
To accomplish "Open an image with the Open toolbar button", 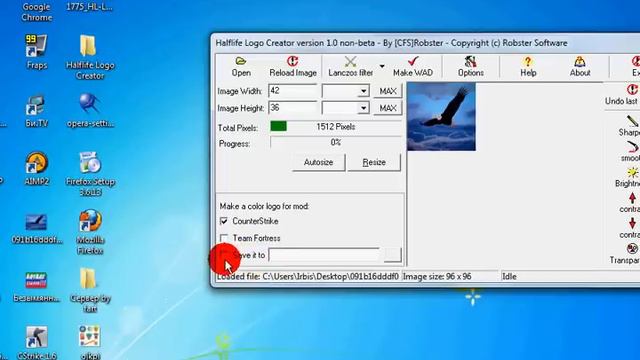I will coord(241,67).
